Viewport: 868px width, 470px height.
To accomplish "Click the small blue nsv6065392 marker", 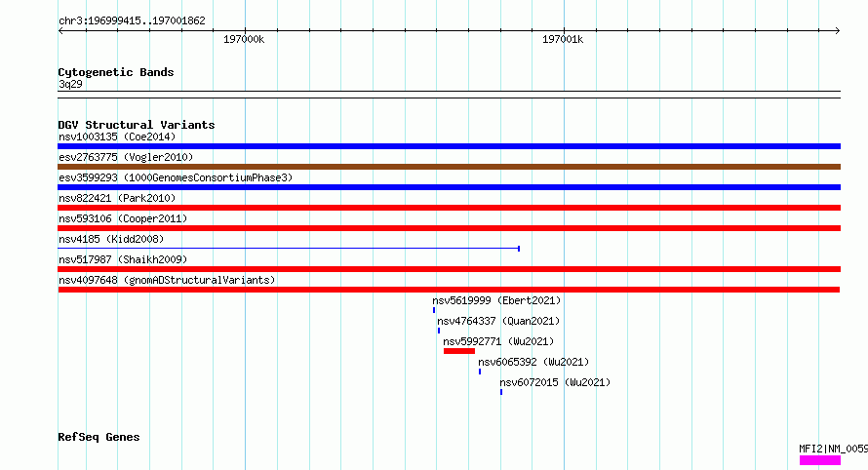I will pos(480,372).
